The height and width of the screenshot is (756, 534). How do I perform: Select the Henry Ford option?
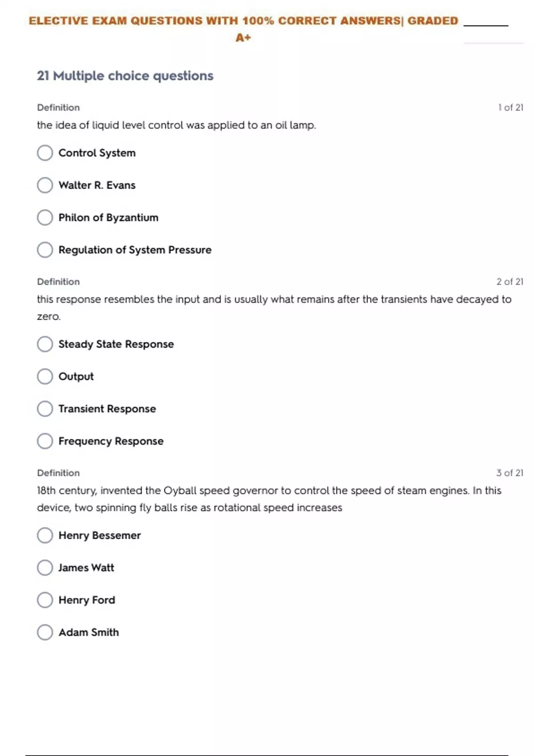tap(45, 600)
